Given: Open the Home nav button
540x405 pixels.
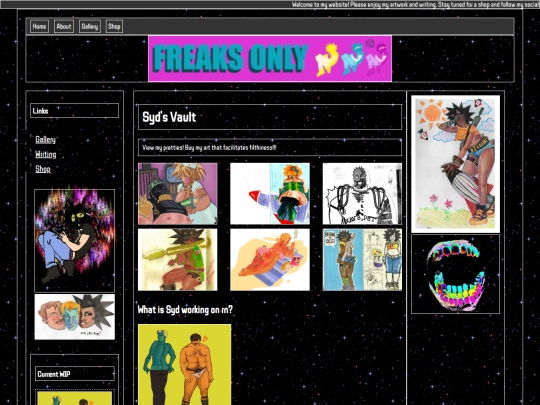Looking at the screenshot, I should 39,27.
